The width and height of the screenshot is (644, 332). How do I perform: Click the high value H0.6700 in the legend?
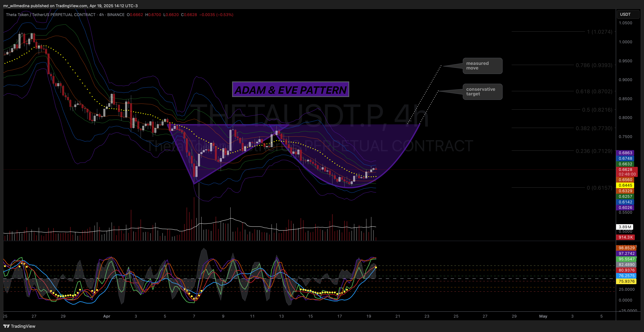pos(153,15)
